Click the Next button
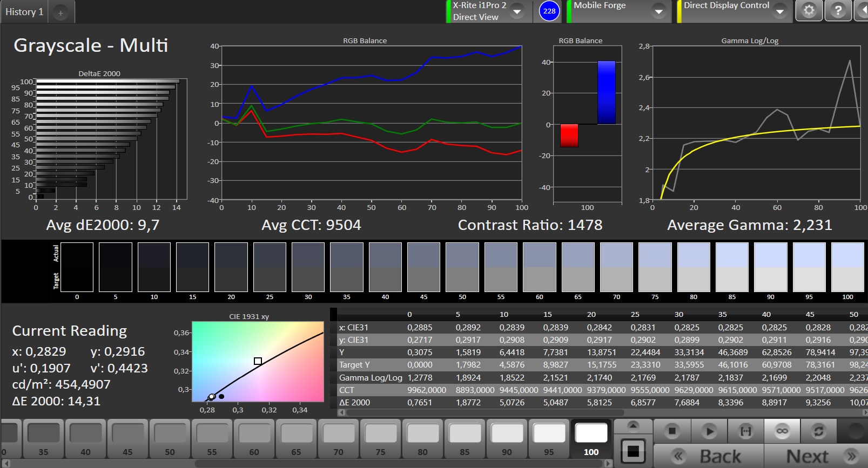This screenshot has height=468, width=868. [x=818, y=456]
